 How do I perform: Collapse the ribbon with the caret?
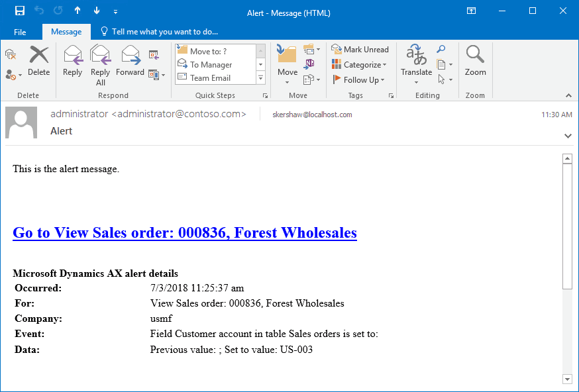568,95
